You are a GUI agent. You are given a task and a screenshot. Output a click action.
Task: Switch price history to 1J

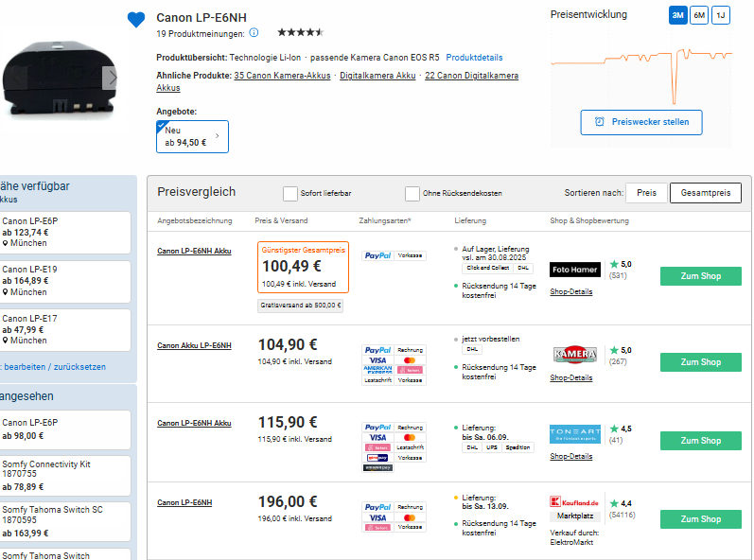[x=721, y=15]
